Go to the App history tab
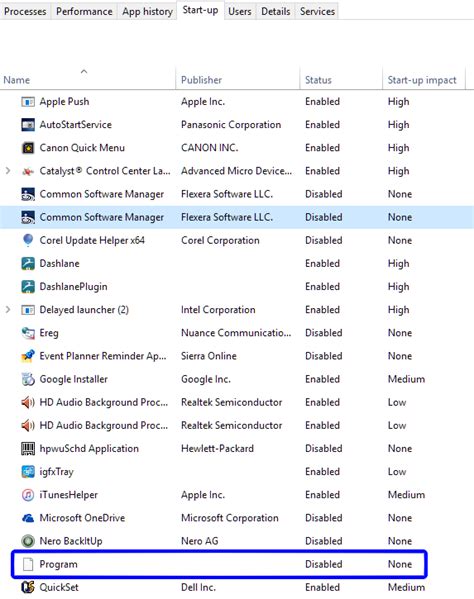Viewport: 474px width, 599px height. [147, 11]
